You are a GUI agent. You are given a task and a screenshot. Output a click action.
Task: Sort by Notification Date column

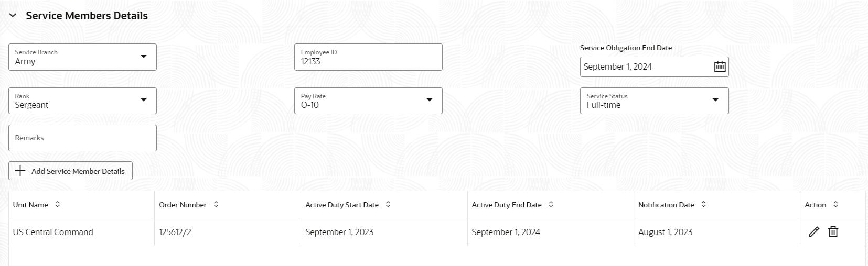704,204
